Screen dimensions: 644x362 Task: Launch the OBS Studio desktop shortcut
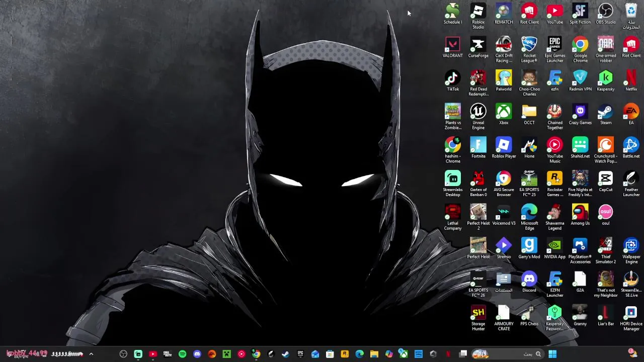pyautogui.click(x=606, y=14)
